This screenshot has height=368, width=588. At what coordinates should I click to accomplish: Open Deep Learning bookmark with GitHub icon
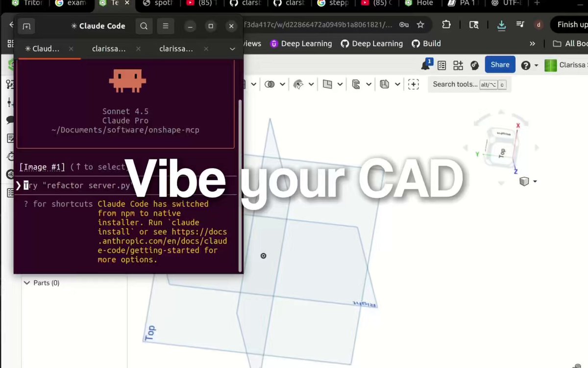click(371, 44)
